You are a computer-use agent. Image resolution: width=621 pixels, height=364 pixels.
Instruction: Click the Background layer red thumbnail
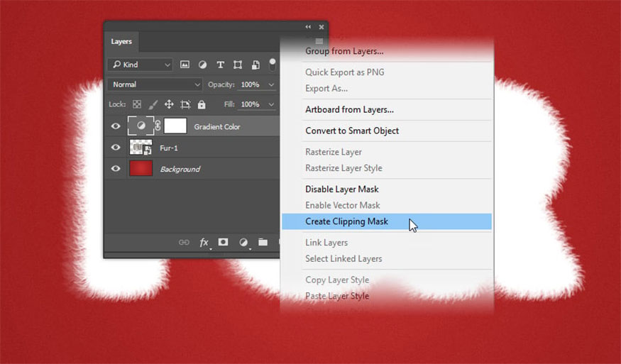coord(141,169)
